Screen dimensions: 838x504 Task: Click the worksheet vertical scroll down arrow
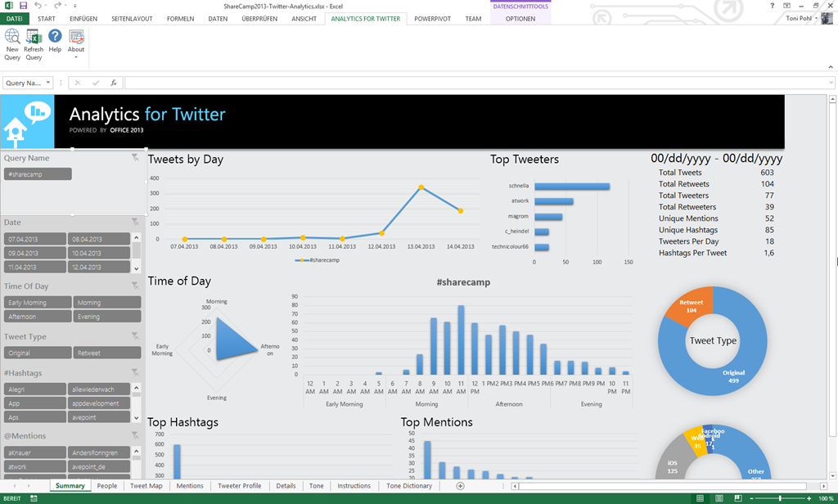coord(832,475)
